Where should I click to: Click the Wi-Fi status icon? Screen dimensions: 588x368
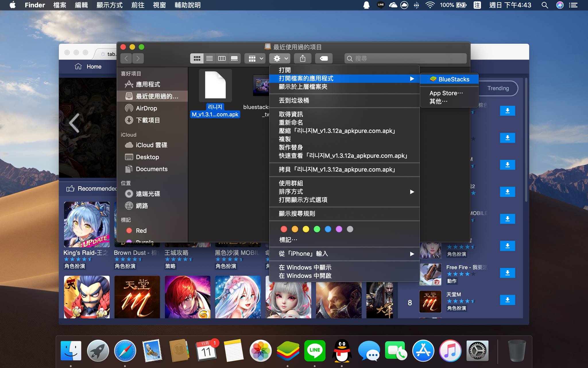(430, 5)
